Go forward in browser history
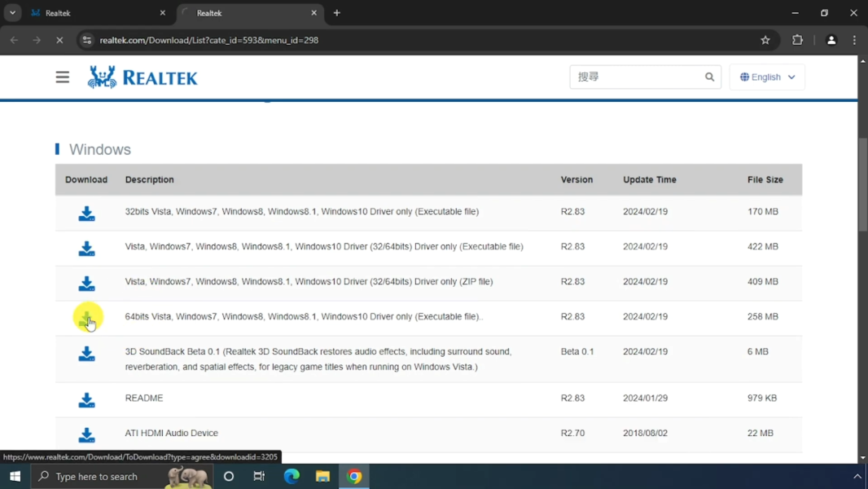The image size is (868, 489). (37, 40)
